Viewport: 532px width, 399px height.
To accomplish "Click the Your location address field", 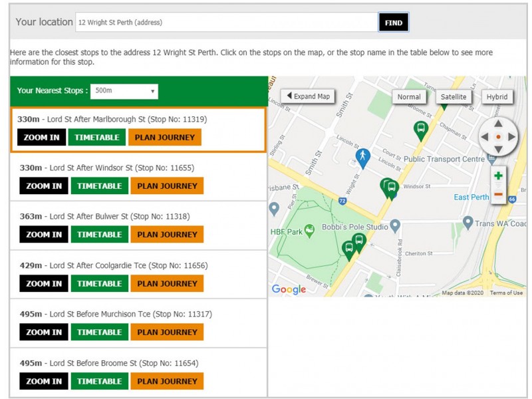I will tap(227, 23).
